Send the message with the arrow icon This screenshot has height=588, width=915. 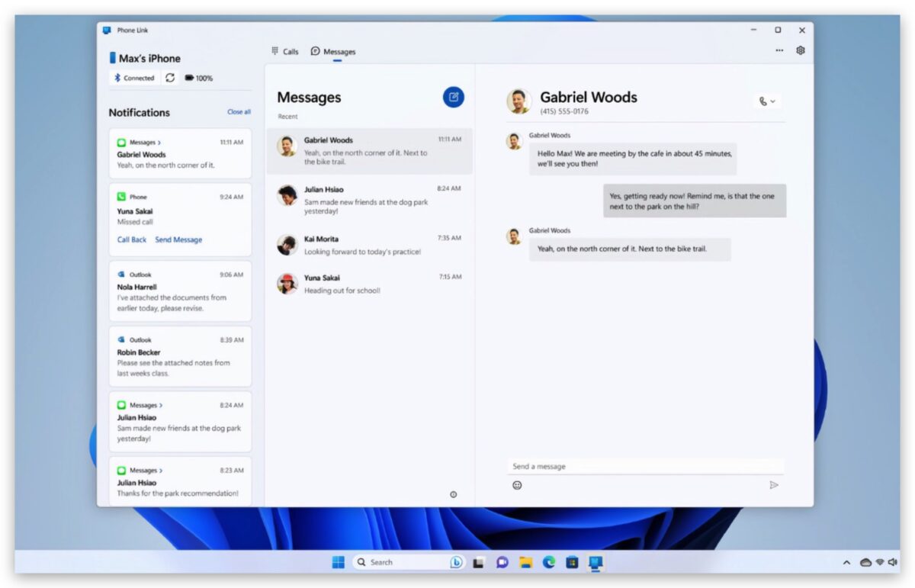774,485
